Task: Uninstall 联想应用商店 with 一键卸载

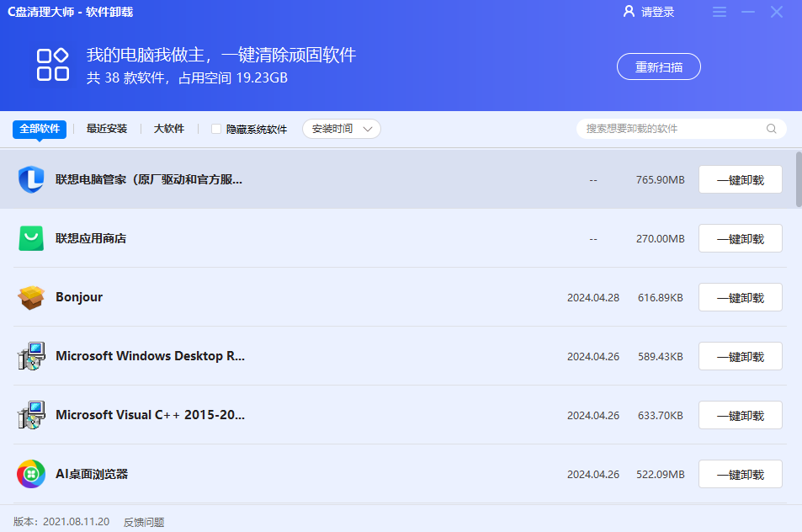Action: tap(740, 238)
